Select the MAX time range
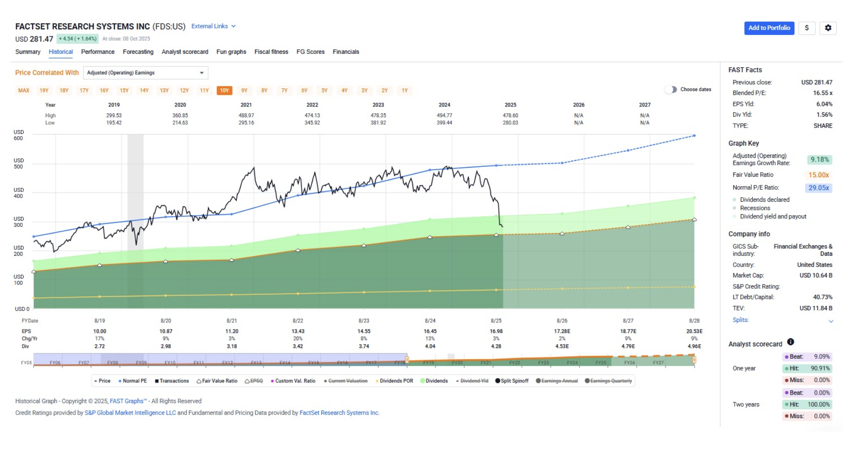This screenshot has width=868, height=450. [24, 90]
